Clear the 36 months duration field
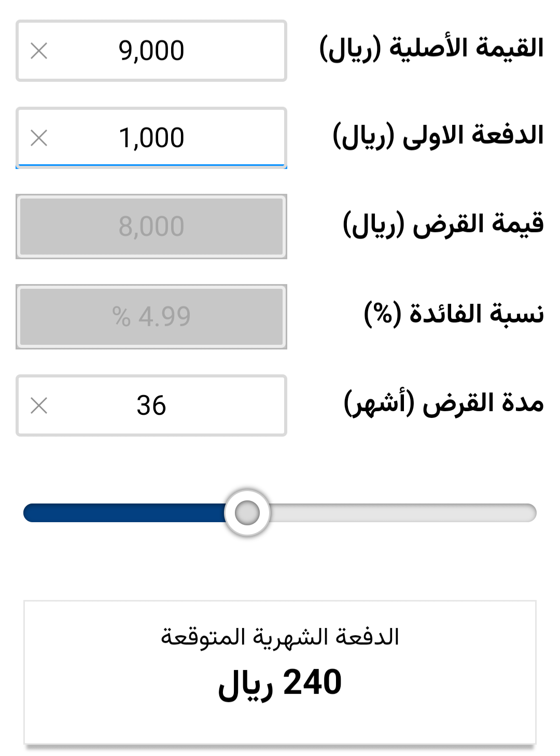 [39, 405]
